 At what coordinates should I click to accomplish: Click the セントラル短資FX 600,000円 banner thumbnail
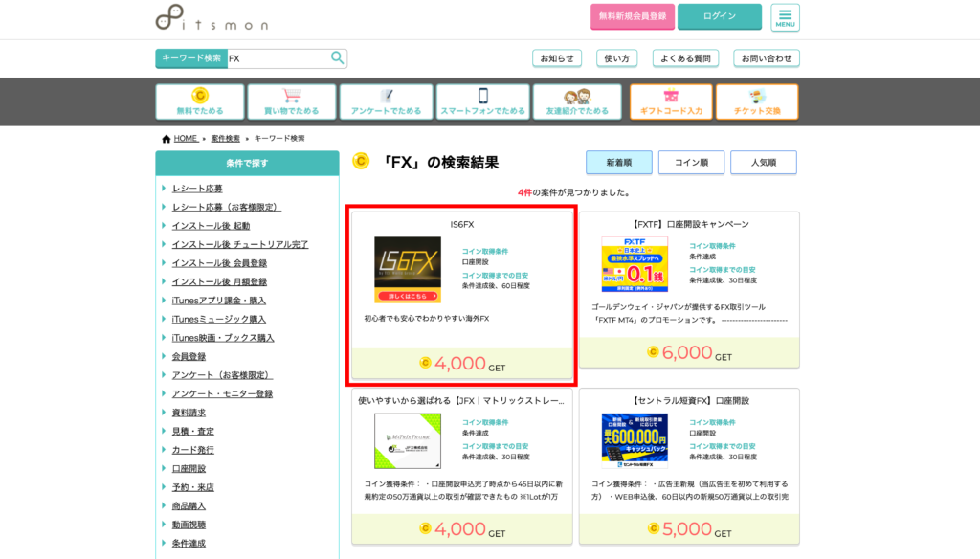coord(635,441)
